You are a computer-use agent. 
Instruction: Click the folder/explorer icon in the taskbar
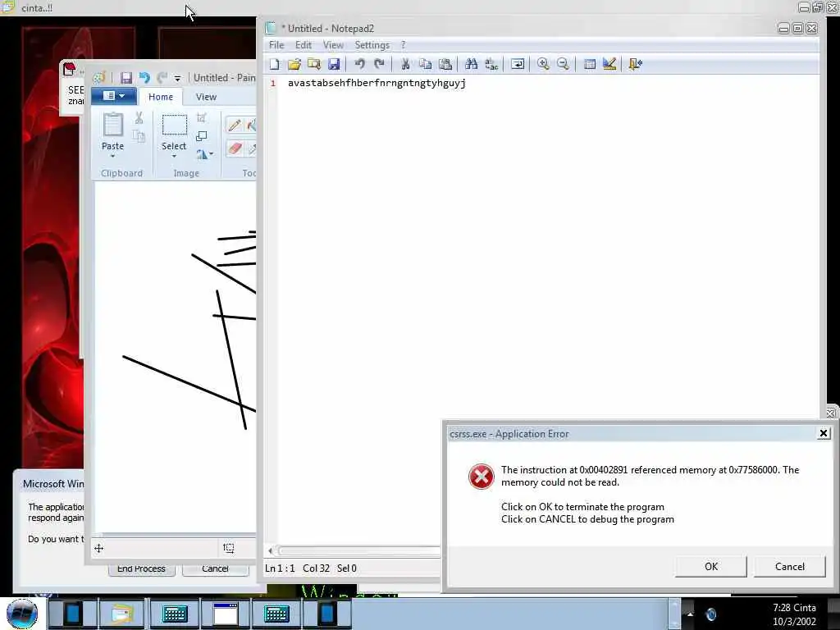pos(123,614)
